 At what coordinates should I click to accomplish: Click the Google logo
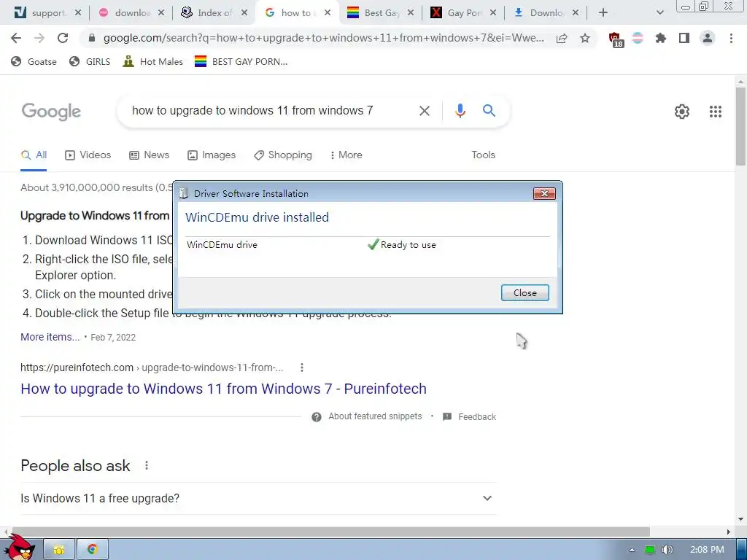pos(51,112)
